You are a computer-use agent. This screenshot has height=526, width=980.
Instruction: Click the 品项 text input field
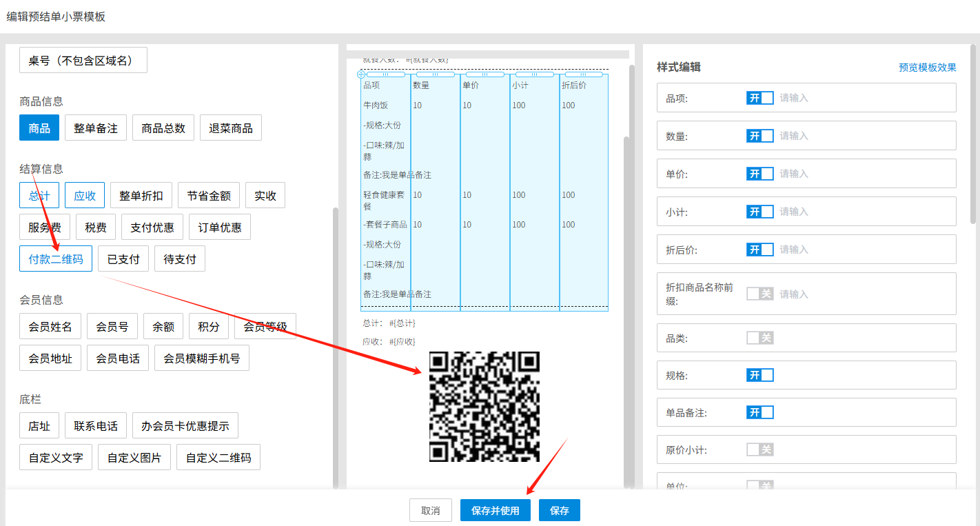click(864, 98)
